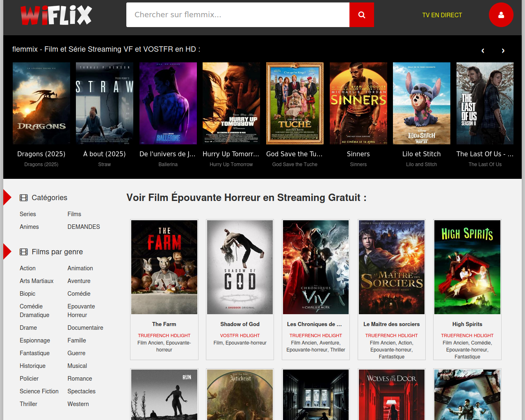Select the Aventure genre
The width and height of the screenshot is (525, 420).
pyautogui.click(x=79, y=281)
